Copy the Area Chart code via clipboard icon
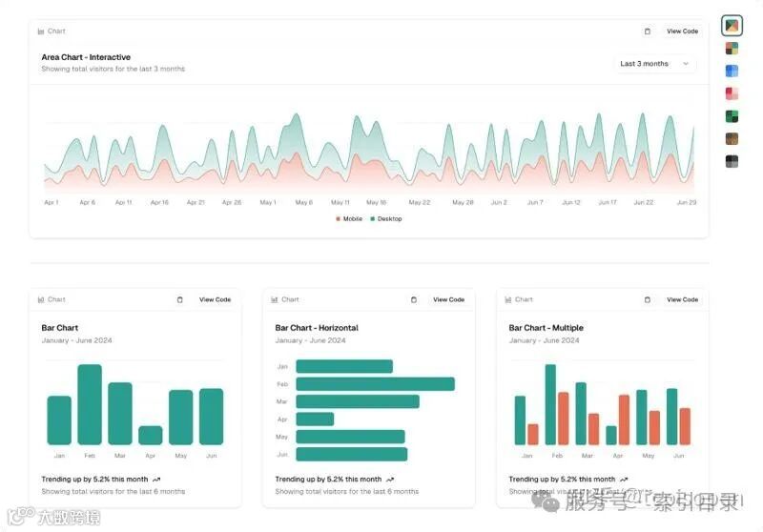Image resolution: width=763 pixels, height=532 pixels. click(648, 31)
